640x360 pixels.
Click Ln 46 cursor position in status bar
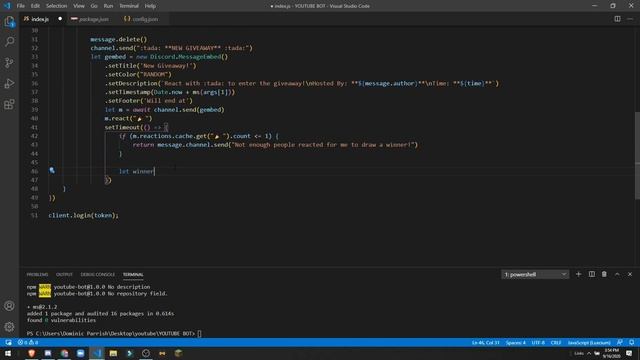point(485,342)
